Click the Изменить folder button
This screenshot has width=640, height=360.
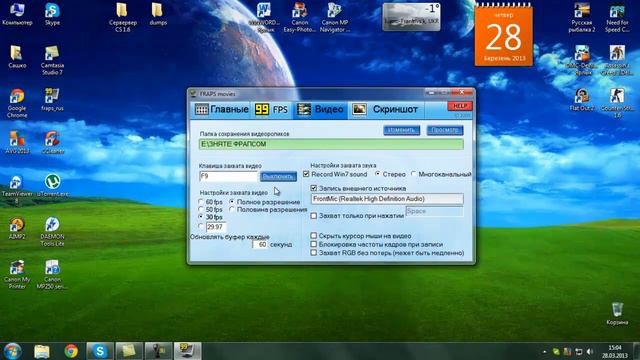402,130
